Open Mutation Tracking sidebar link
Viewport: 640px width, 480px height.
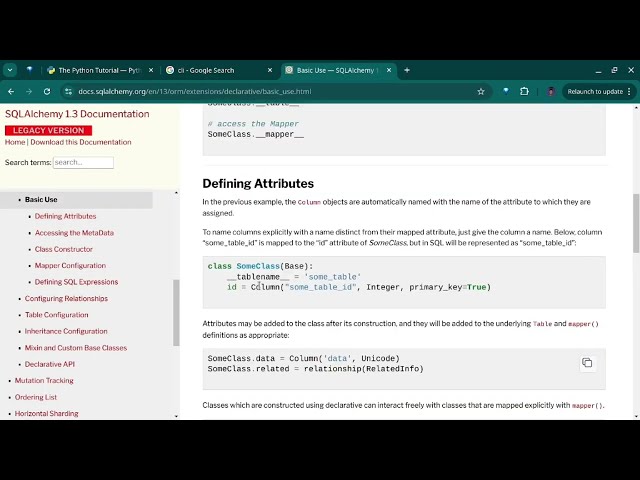(44, 380)
